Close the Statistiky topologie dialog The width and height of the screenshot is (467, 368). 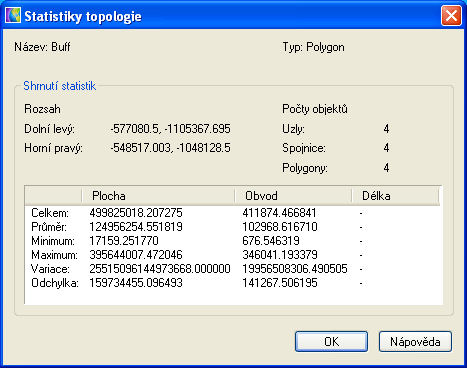pyautogui.click(x=451, y=16)
